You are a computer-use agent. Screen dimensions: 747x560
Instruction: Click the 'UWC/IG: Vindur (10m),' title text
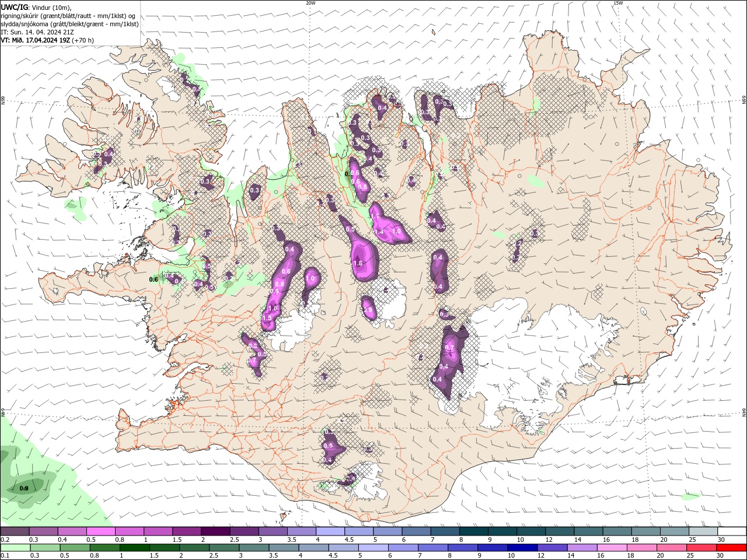pyautogui.click(x=36, y=7)
